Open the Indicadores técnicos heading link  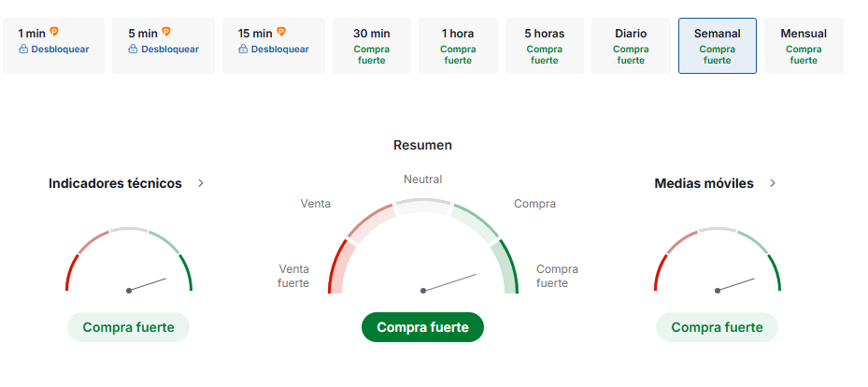115,183
